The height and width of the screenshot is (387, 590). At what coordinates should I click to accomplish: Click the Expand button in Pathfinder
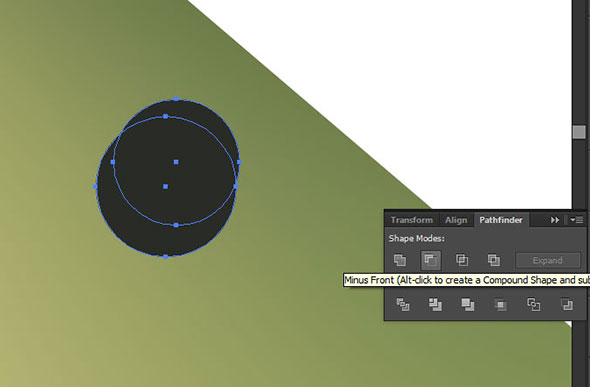(x=547, y=260)
